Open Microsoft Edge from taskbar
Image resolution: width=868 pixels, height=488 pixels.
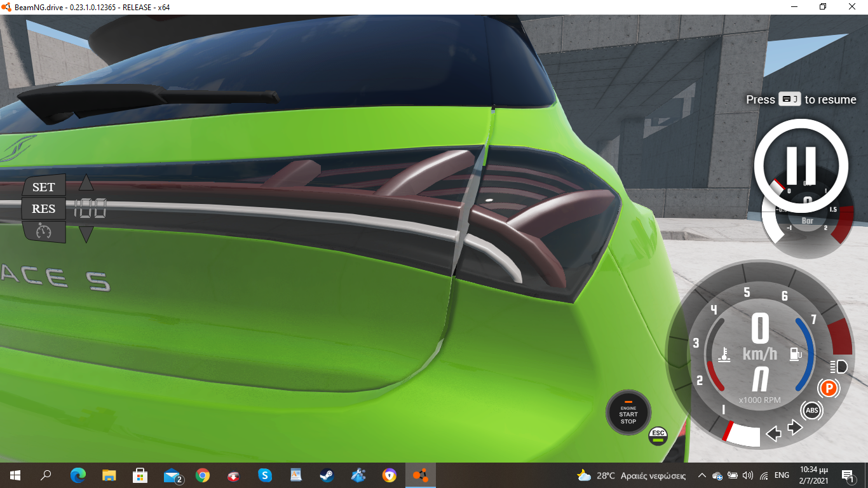coord(78,475)
